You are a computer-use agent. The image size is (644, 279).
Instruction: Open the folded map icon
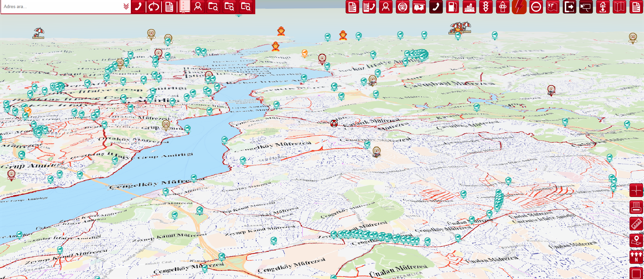(619, 7)
